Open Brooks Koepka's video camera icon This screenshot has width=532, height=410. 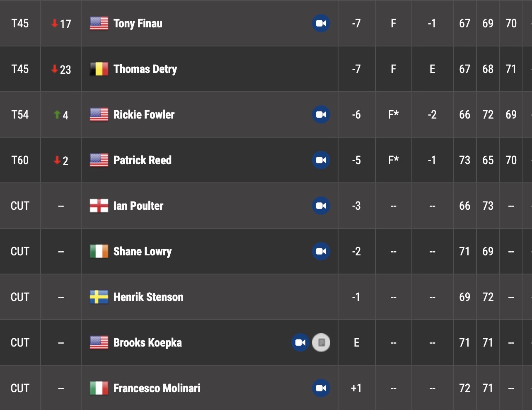pos(300,342)
